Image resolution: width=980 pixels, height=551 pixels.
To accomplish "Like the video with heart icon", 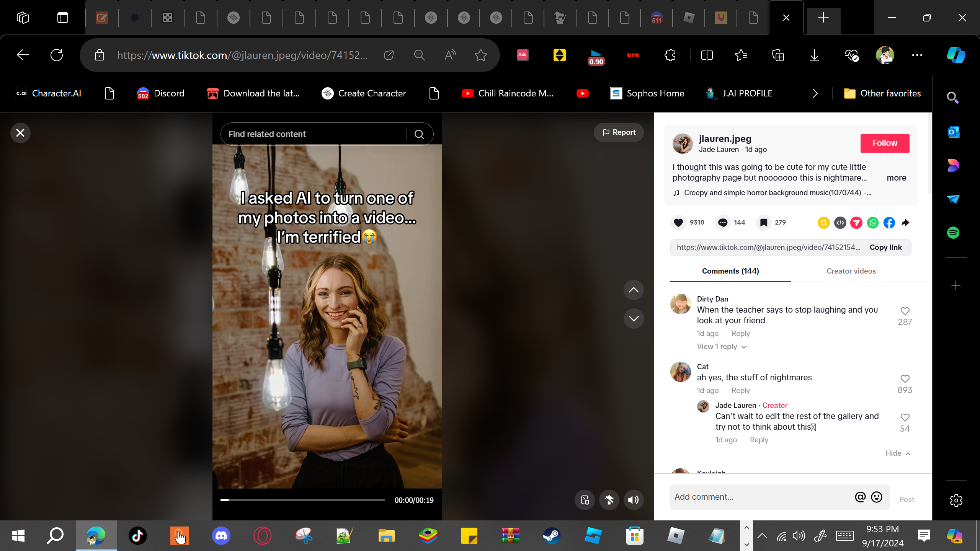I will tap(678, 222).
